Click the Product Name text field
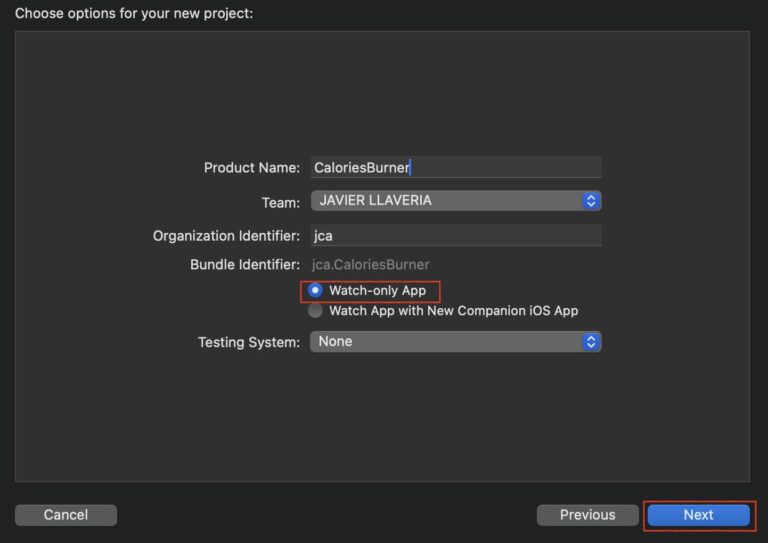Viewport: 768px width, 543px height. (456, 167)
